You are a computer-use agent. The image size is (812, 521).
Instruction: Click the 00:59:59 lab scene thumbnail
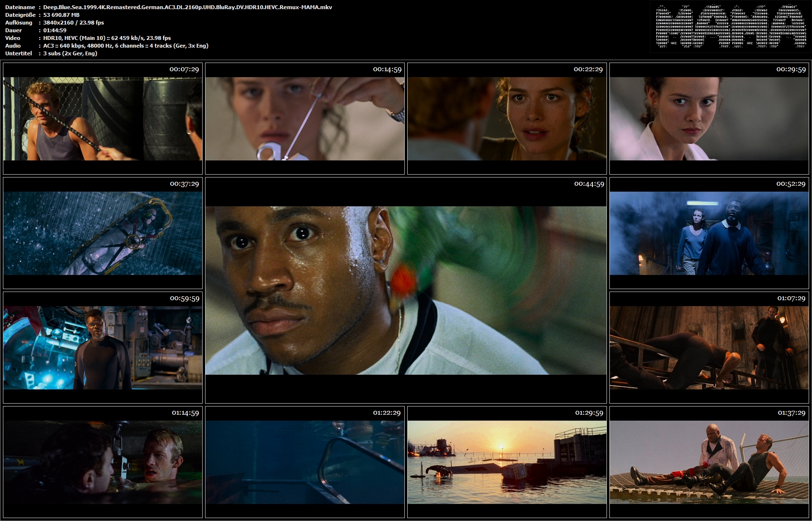click(103, 347)
